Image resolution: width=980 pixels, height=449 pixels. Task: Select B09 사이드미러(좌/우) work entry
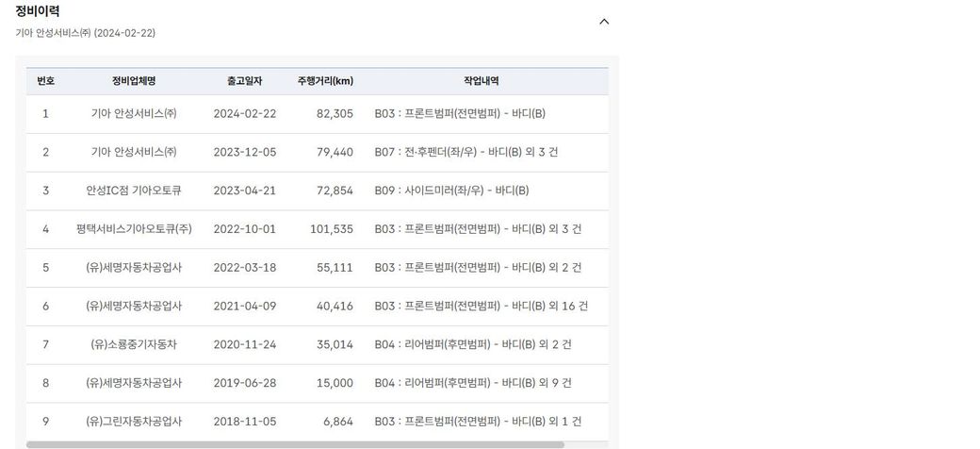(x=451, y=191)
